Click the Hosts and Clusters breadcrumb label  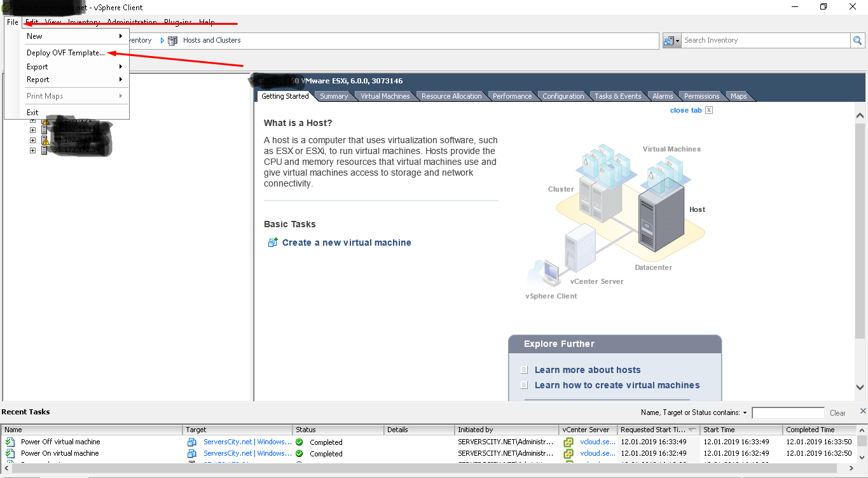point(212,40)
